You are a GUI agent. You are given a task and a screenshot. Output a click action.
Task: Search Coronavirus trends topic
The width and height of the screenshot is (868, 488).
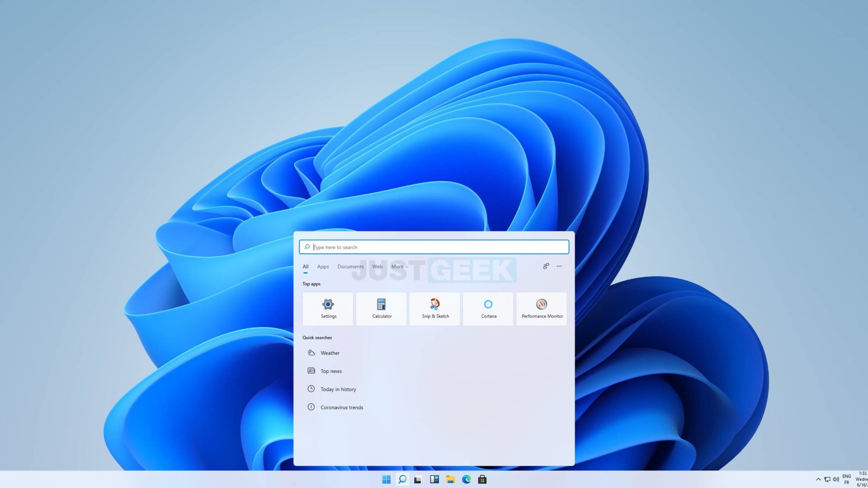click(x=342, y=407)
